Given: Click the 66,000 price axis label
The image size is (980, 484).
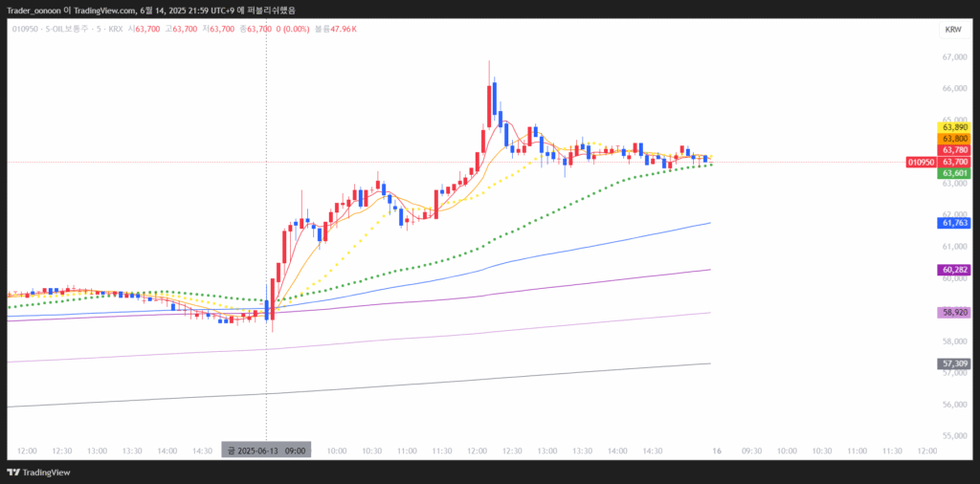Looking at the screenshot, I should pyautogui.click(x=955, y=89).
